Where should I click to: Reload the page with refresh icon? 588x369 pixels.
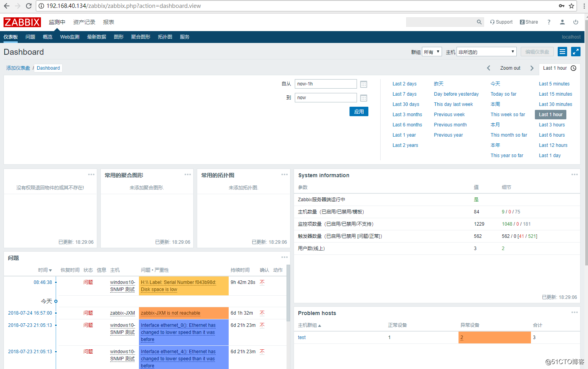coord(28,6)
